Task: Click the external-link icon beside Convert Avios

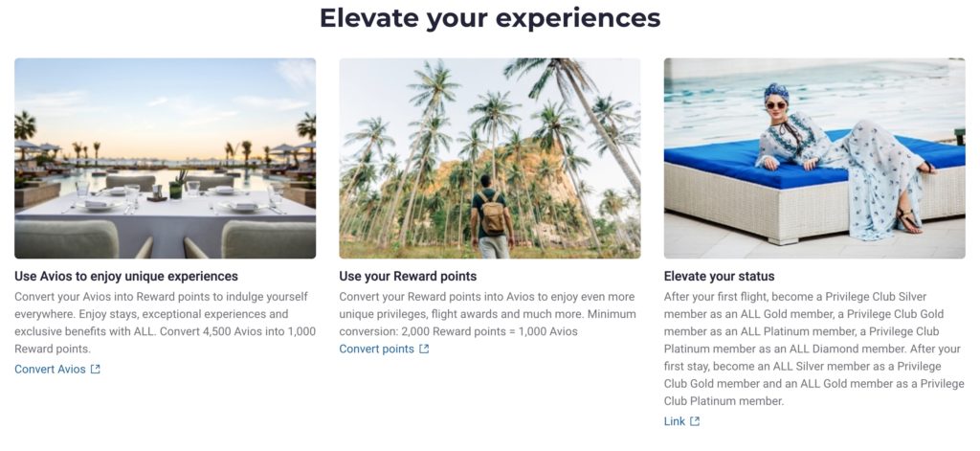Action: (x=96, y=370)
